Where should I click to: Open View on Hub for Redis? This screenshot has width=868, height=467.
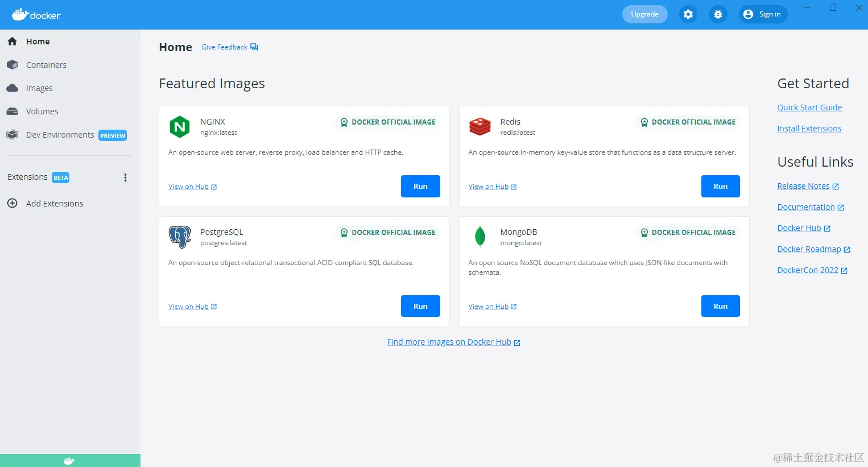click(492, 187)
